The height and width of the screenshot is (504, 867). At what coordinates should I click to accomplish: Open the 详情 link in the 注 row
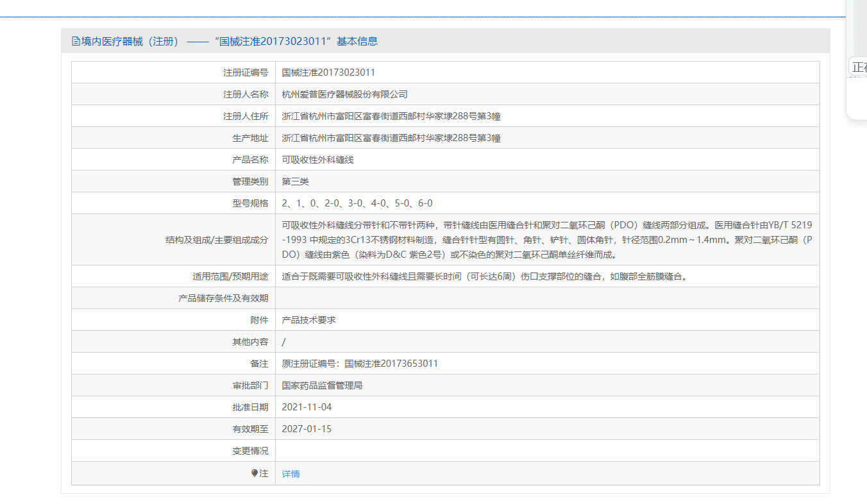(290, 474)
